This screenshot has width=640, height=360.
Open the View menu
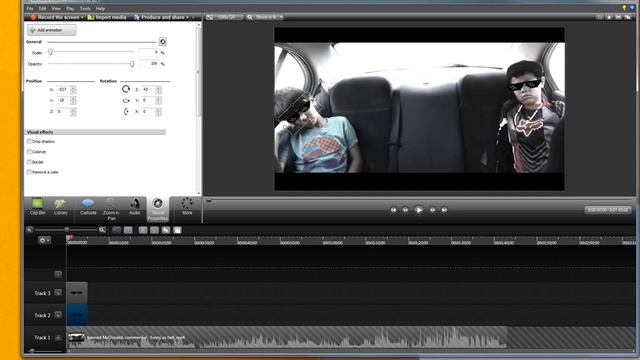coord(56,9)
